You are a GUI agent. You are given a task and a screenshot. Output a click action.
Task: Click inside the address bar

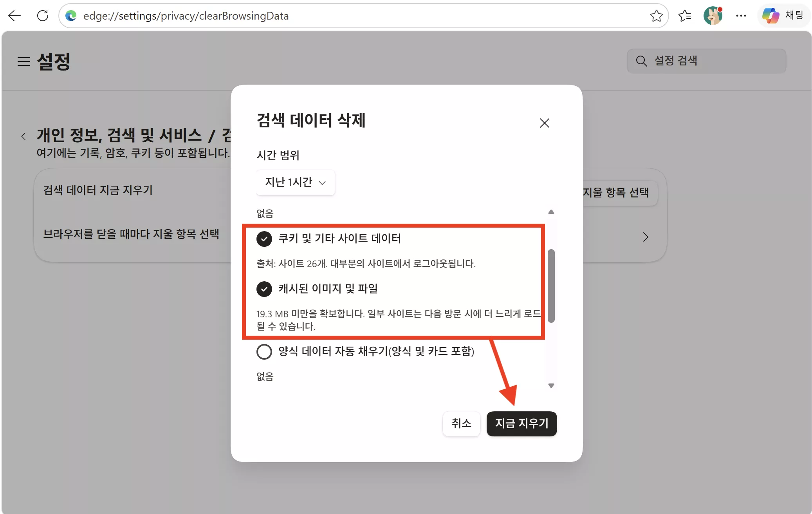[274, 16]
